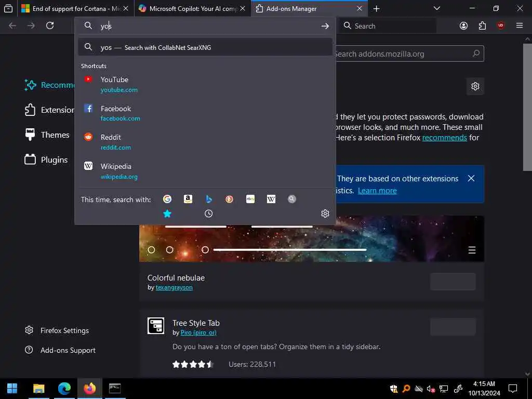Select 'yos — Search with CollabNet SearXNG' row
532x399 pixels.
click(205, 47)
